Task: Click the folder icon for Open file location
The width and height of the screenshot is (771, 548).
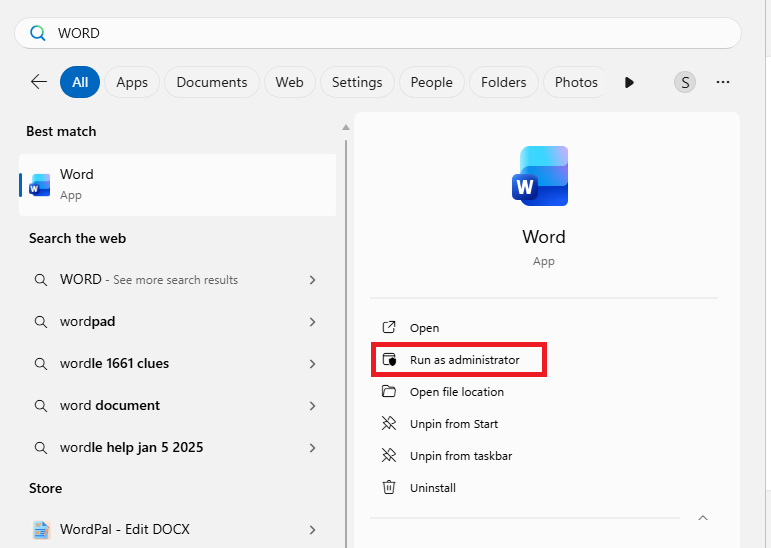Action: point(389,391)
